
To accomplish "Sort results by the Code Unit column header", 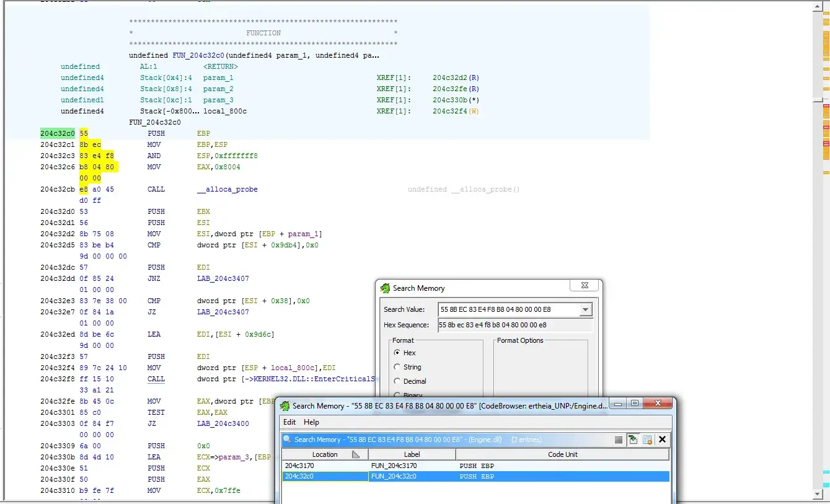I will [x=563, y=454].
